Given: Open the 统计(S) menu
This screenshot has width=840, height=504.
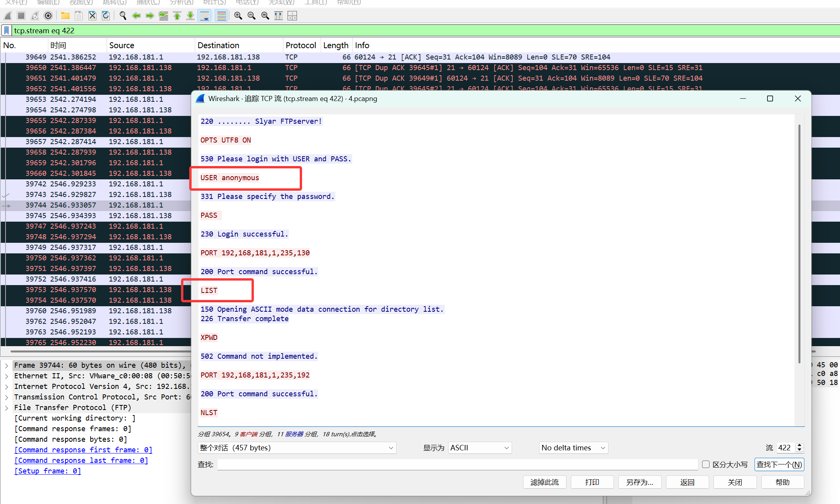Looking at the screenshot, I should coord(214,2).
